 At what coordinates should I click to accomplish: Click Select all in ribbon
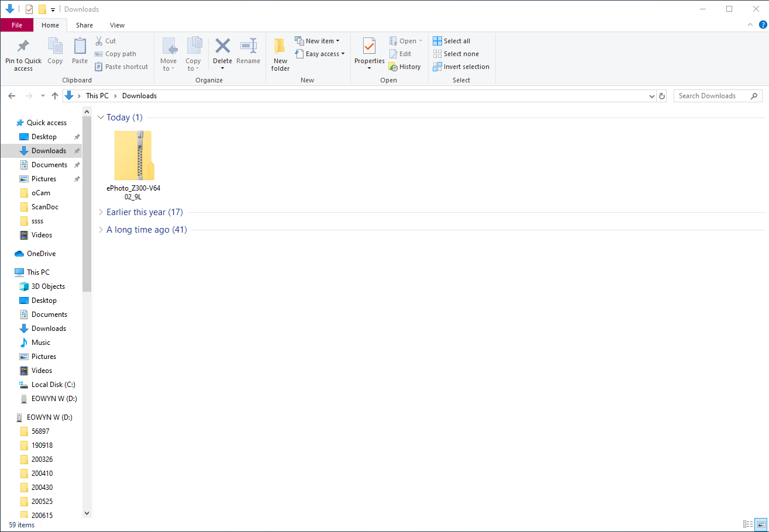pos(451,41)
